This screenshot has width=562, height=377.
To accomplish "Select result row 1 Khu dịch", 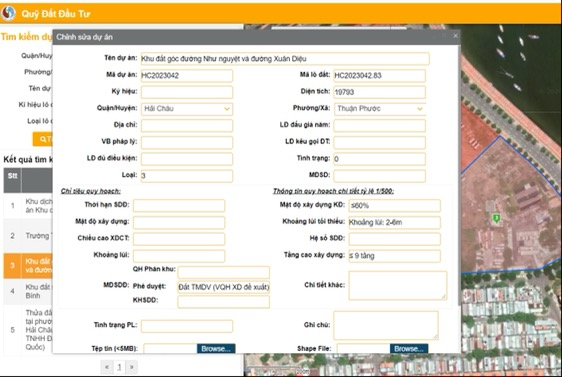I will point(28,206).
